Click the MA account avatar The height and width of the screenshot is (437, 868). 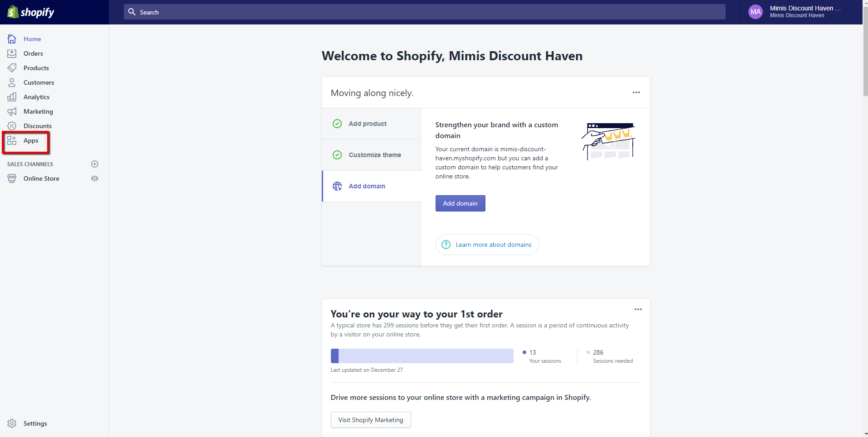[756, 12]
